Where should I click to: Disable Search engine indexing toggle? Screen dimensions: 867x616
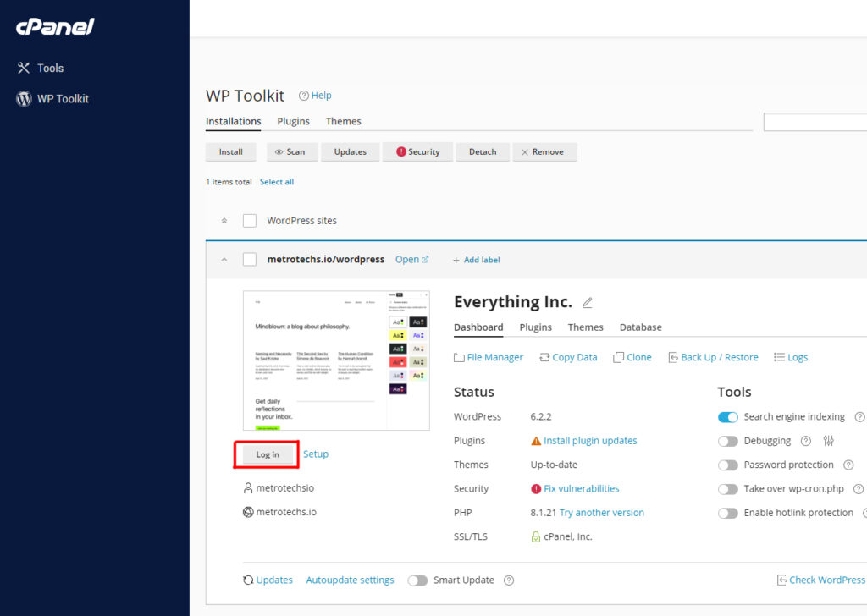pyautogui.click(x=727, y=417)
